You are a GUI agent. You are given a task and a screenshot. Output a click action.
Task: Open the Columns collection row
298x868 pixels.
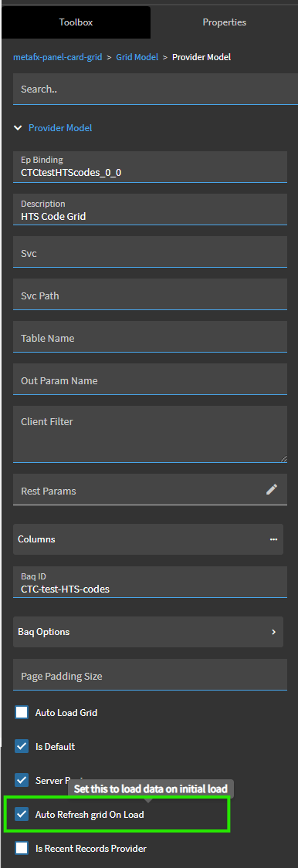(148, 539)
